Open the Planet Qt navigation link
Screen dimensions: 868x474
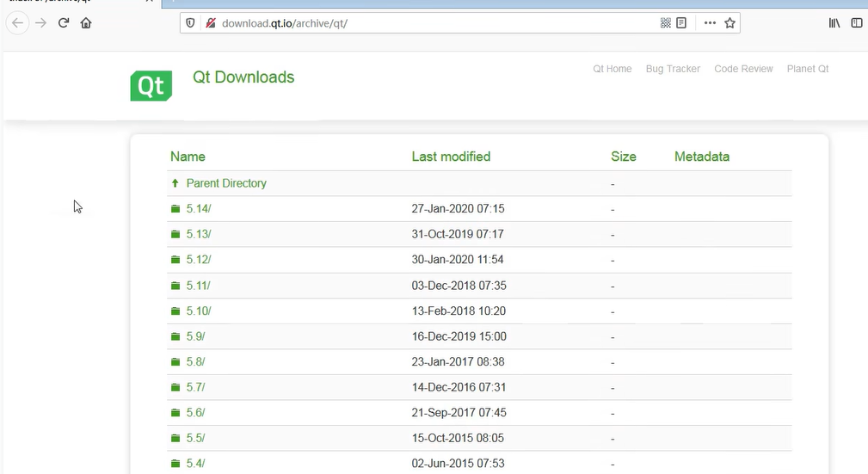(808, 69)
